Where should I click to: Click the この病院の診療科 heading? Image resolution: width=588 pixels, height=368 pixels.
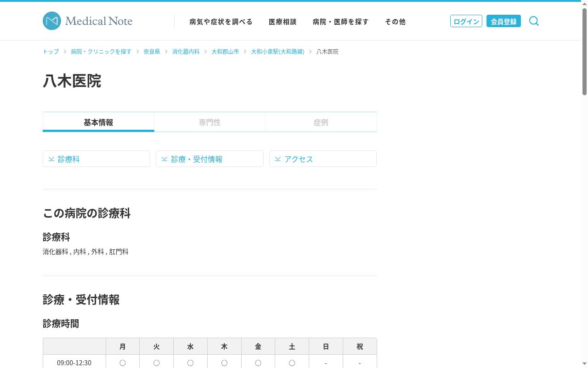pyautogui.click(x=87, y=213)
